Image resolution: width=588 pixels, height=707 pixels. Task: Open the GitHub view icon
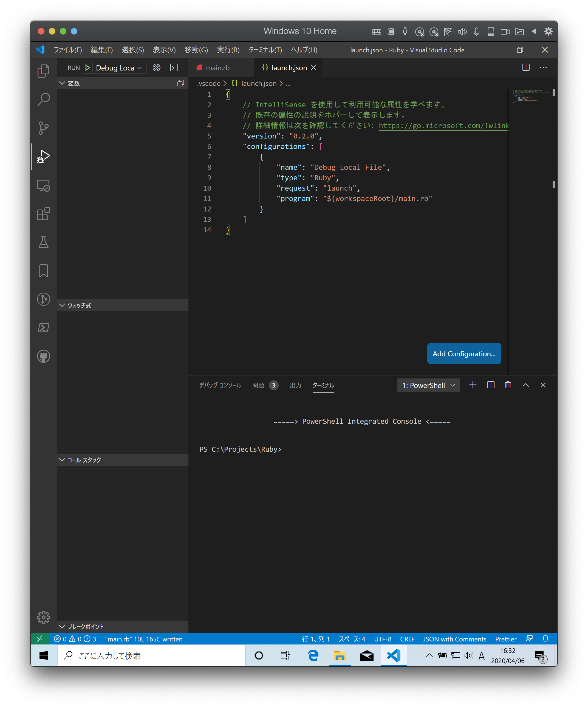click(x=43, y=356)
